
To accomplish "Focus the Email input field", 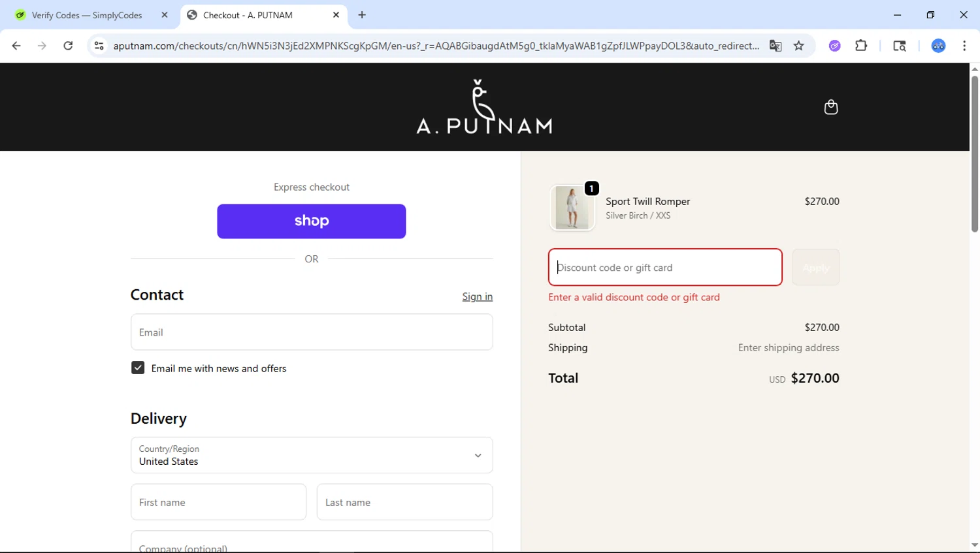I will (x=312, y=332).
